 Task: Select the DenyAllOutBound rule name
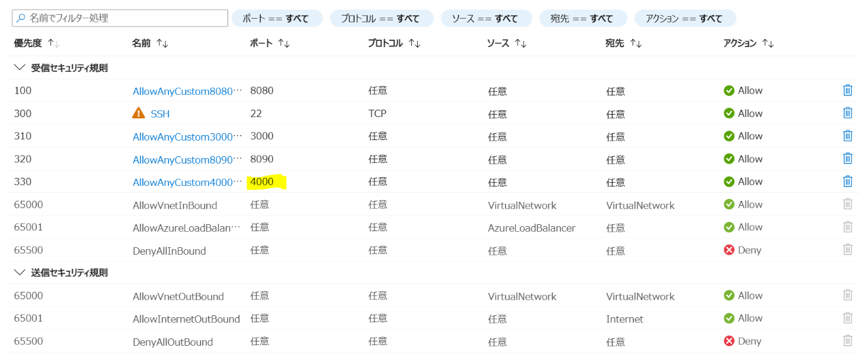coord(173,342)
